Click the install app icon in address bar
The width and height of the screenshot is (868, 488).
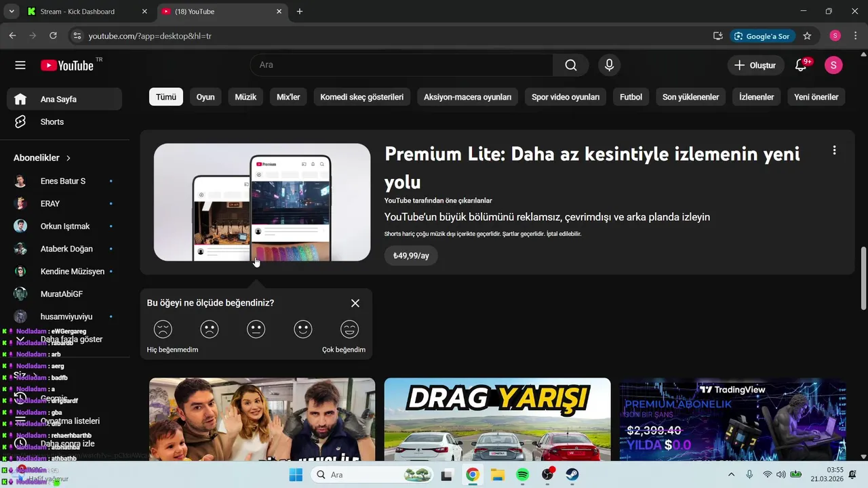coord(717,36)
